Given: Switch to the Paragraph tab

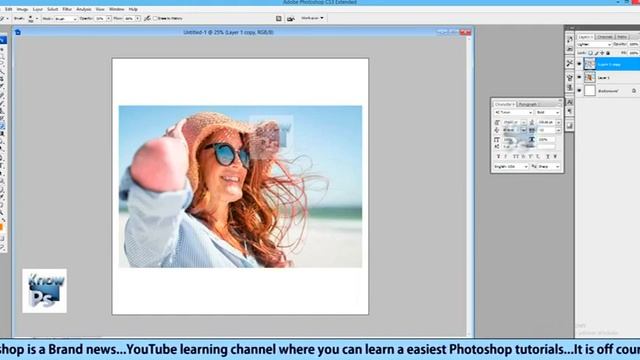Looking at the screenshot, I should tap(527, 104).
